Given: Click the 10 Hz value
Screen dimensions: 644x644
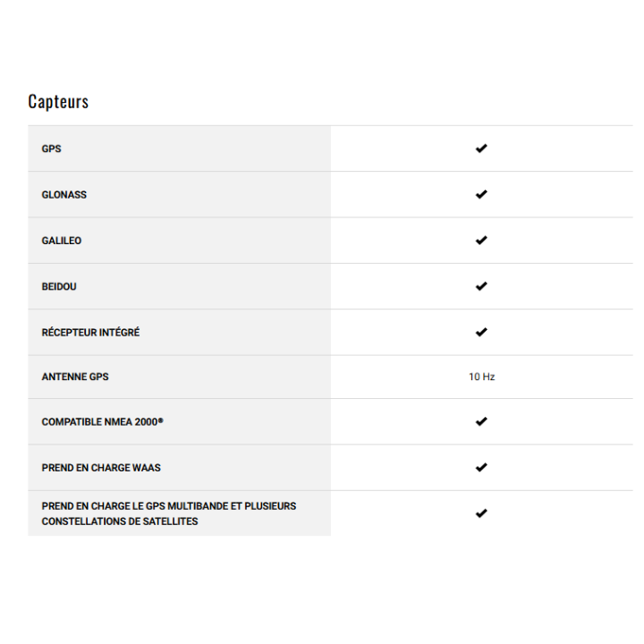Looking at the screenshot, I should coord(481,377).
